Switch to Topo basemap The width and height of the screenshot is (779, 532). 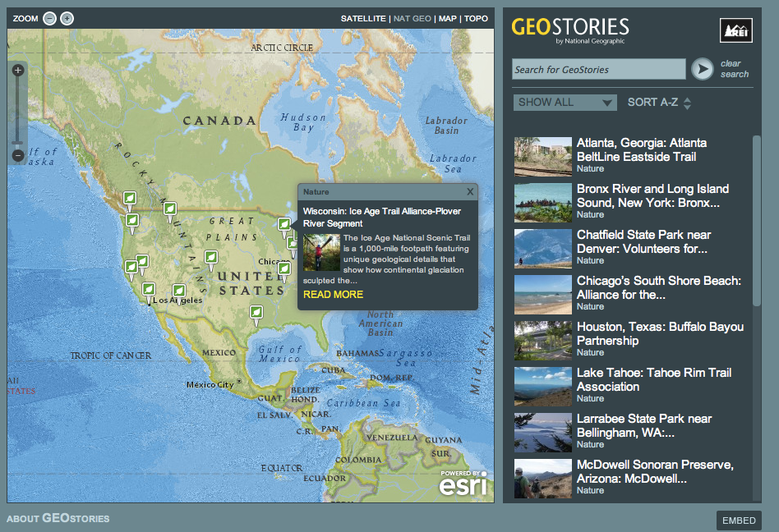click(x=476, y=18)
